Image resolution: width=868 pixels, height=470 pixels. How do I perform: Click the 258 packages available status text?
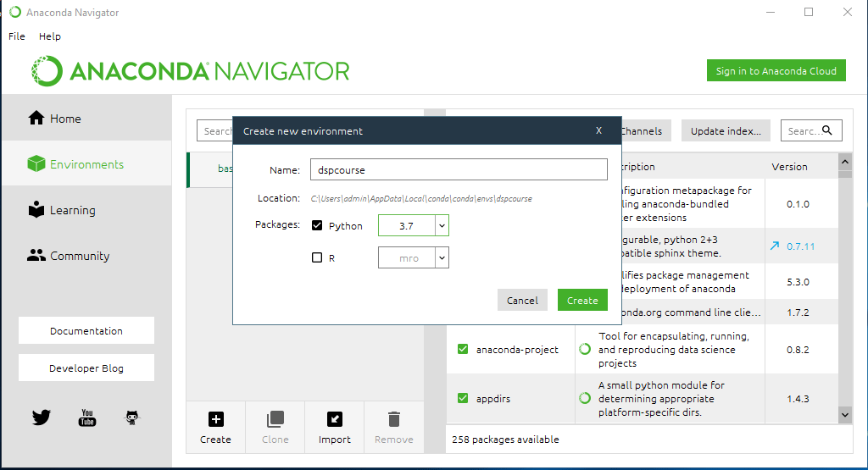point(505,440)
